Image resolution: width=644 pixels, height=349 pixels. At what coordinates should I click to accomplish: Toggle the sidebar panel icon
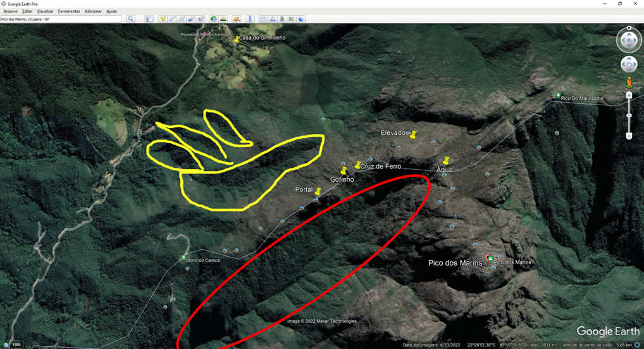[x=149, y=19]
